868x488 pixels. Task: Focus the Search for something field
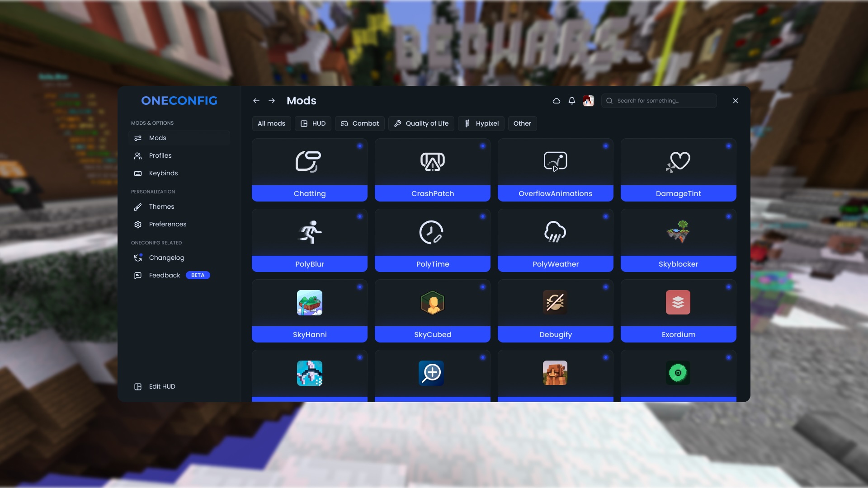click(x=659, y=101)
